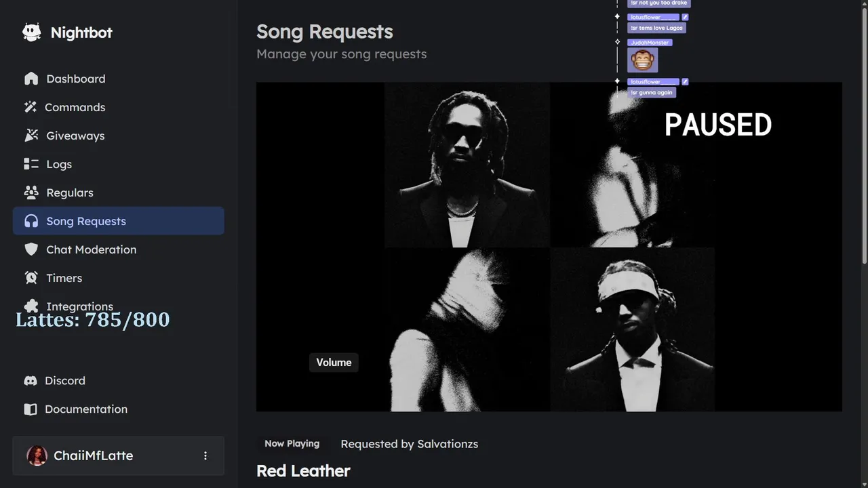Viewport: 868px width, 488px height.
Task: Click the page vertical scrollbar
Action: pyautogui.click(x=864, y=136)
